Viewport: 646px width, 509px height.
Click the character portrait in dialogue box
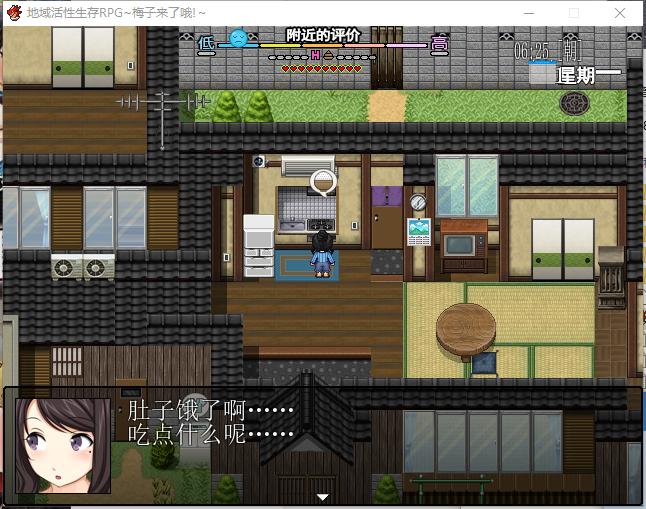(63, 446)
